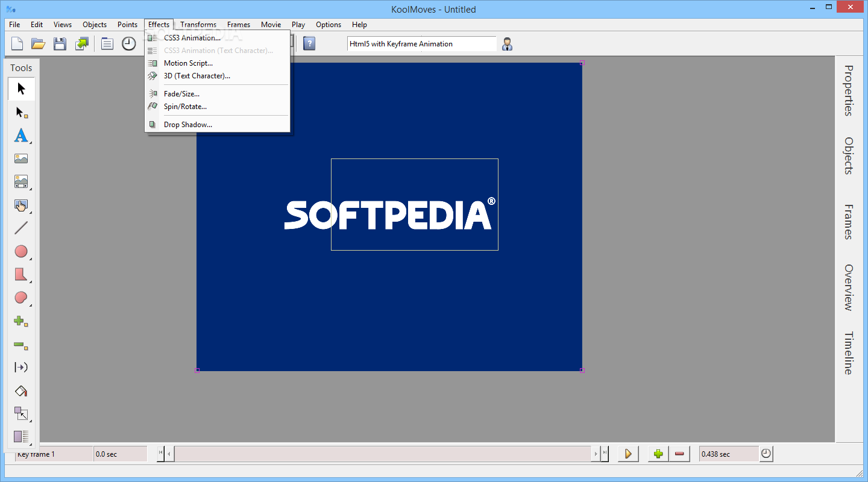This screenshot has width=868, height=482.
Task: Jump to first frame on frame scrollbar
Action: [160, 454]
